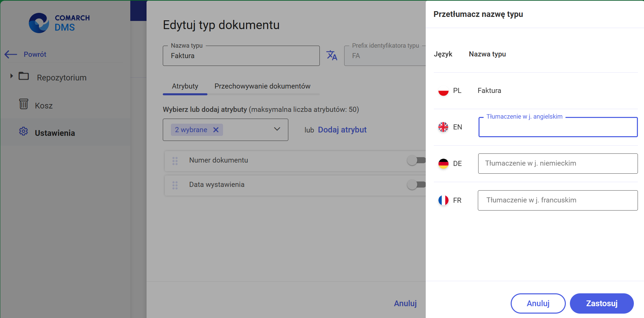
Task: Open Ustawienia in the sidebar
Action: click(55, 133)
